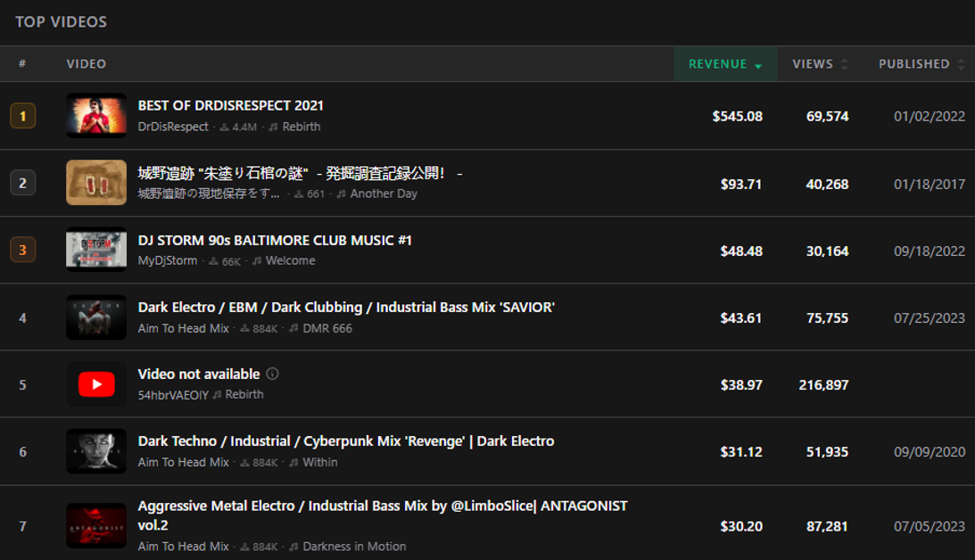Screen dimensions: 975x560
Task: Click the 'DMR 666' track link
Action: click(327, 328)
